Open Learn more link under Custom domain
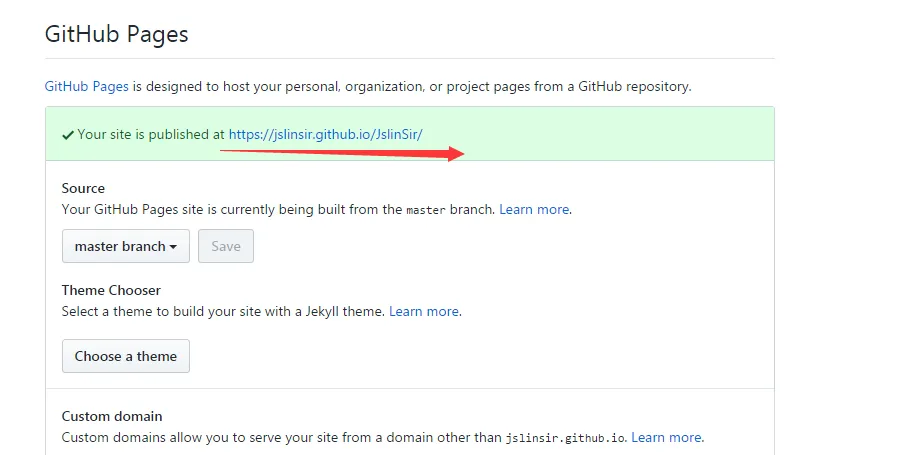This screenshot has height=455, width=906. click(x=666, y=437)
